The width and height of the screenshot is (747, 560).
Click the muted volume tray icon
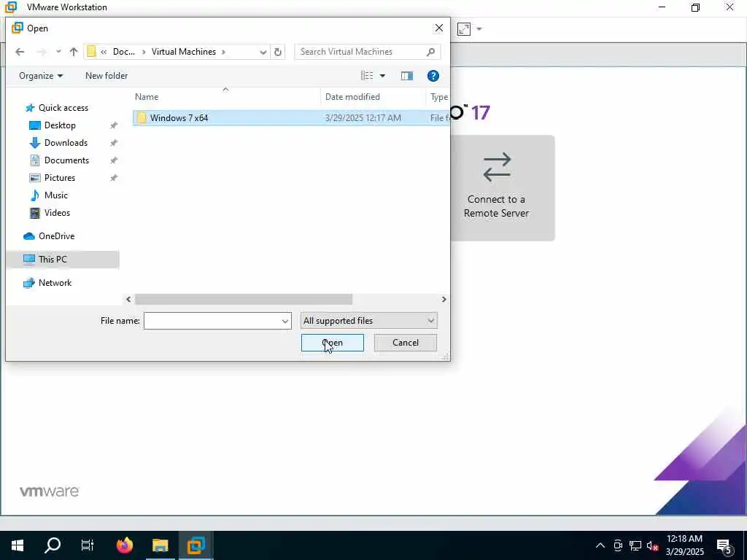[652, 545]
